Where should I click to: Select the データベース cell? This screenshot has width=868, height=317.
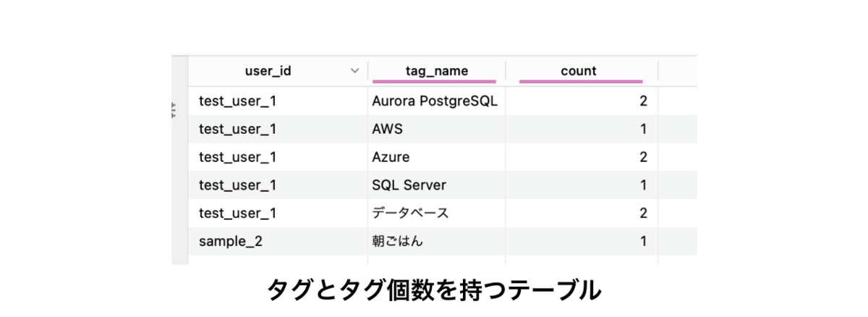(x=436, y=214)
